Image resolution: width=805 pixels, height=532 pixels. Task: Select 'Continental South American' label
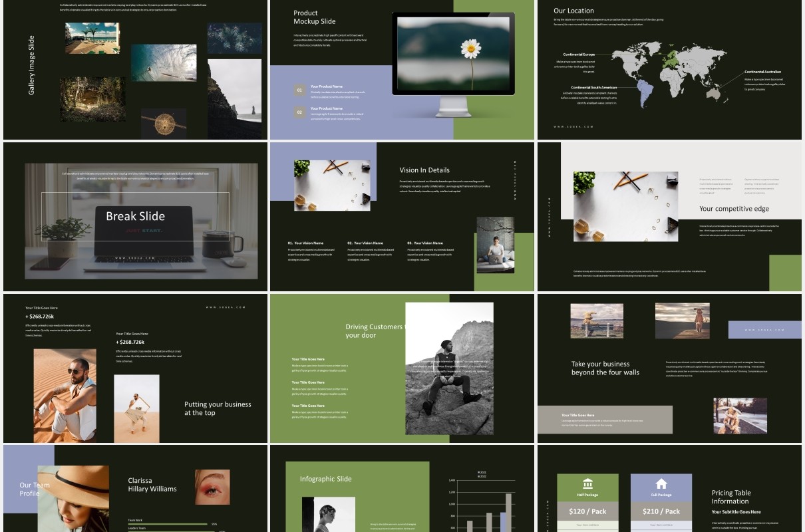pyautogui.click(x=594, y=87)
